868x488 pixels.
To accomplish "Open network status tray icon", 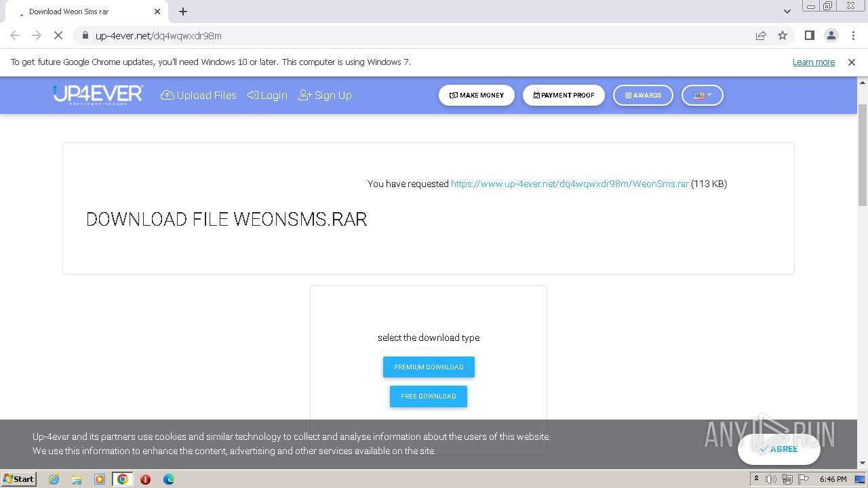I will tap(787, 479).
